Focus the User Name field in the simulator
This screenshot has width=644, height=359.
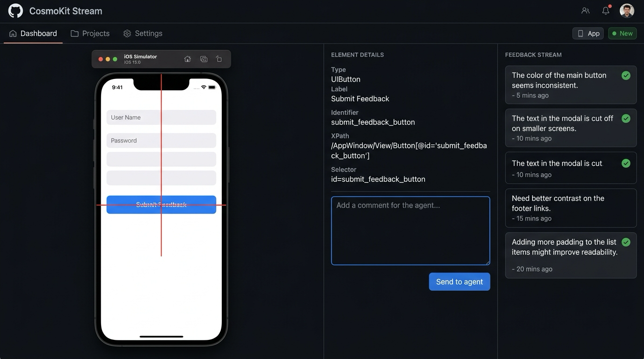click(161, 117)
